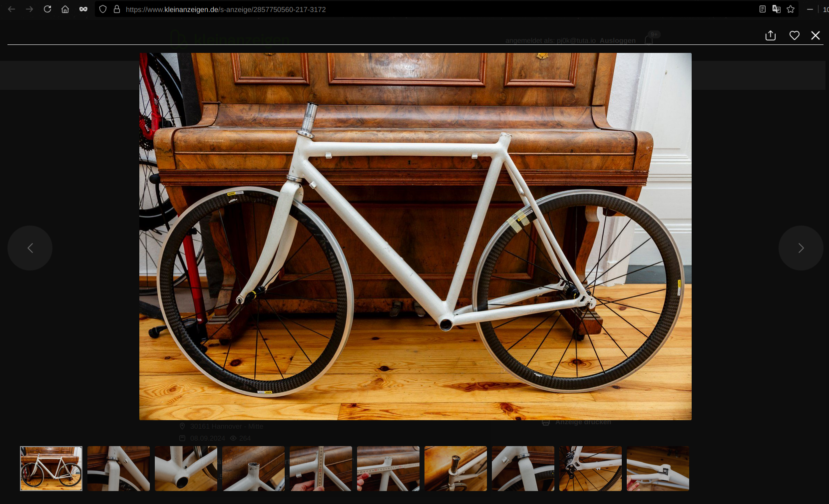Viewport: 829px width, 504px height.
Task: Click the large bike frame photo
Action: tap(415, 237)
